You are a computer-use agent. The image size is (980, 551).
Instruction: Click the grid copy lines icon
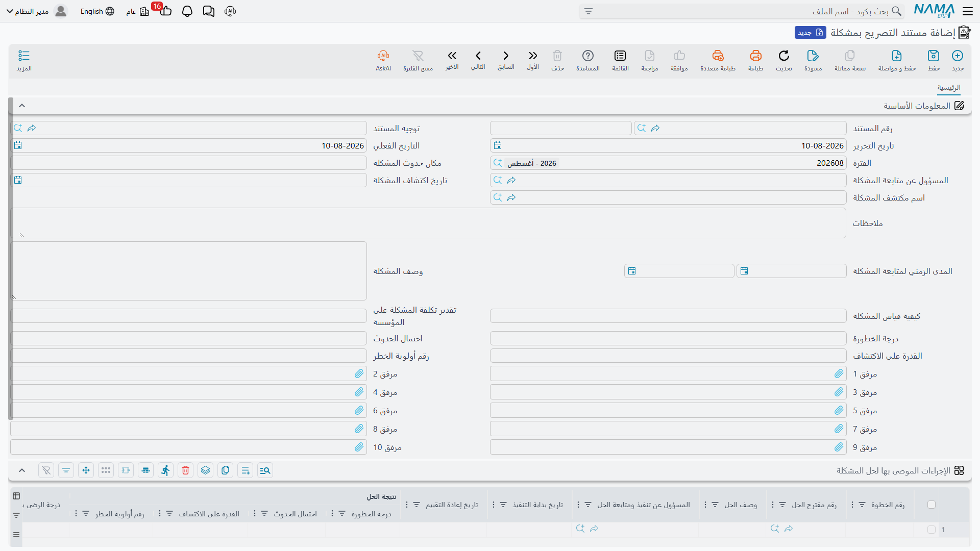(x=225, y=470)
